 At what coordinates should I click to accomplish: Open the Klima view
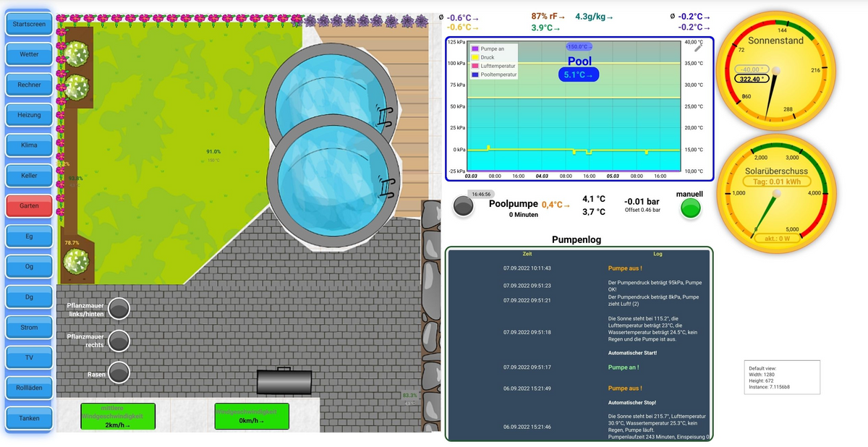(30, 145)
